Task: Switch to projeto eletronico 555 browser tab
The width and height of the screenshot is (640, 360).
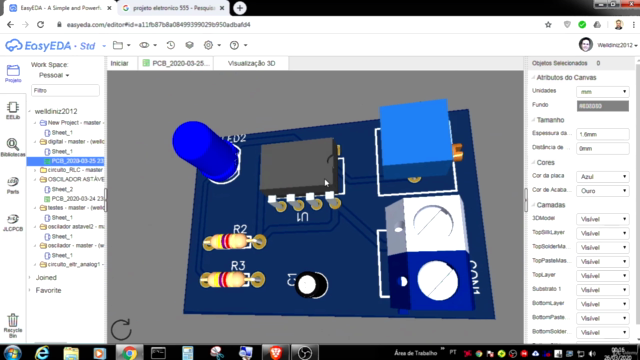Action: (173, 8)
